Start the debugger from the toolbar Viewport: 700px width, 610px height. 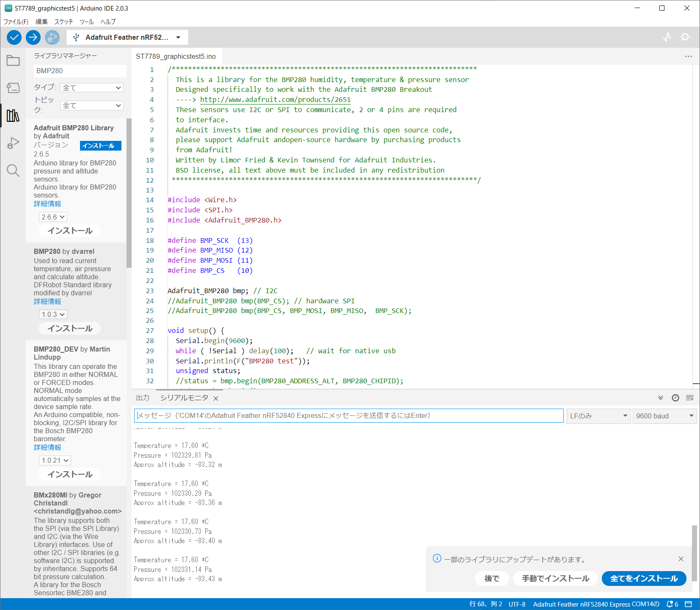click(x=52, y=38)
